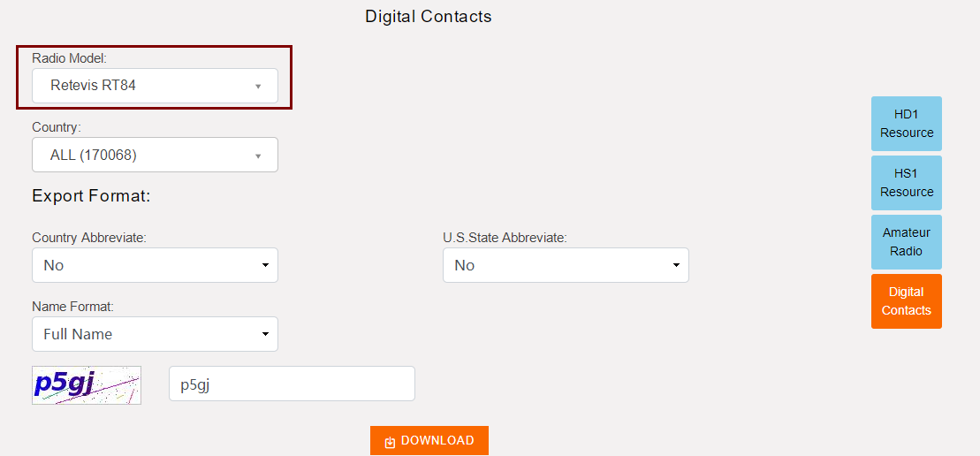Click the Export Format heading
This screenshot has width=980, height=456.
[91, 196]
